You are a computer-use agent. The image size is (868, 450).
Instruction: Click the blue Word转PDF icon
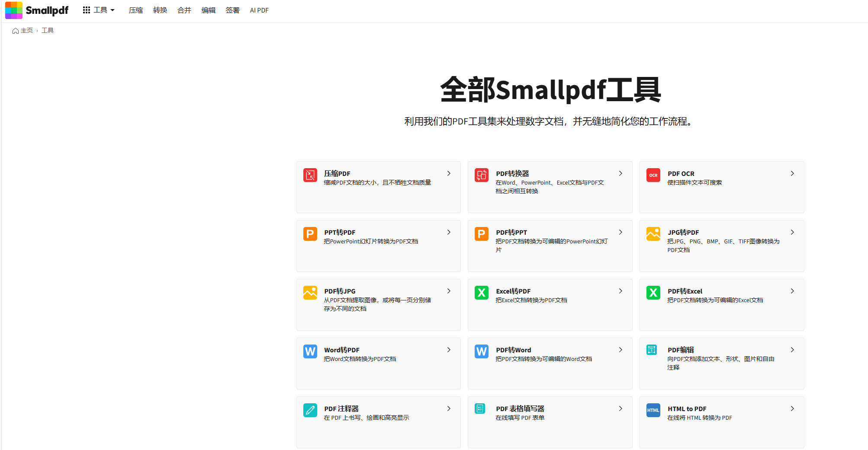click(310, 351)
